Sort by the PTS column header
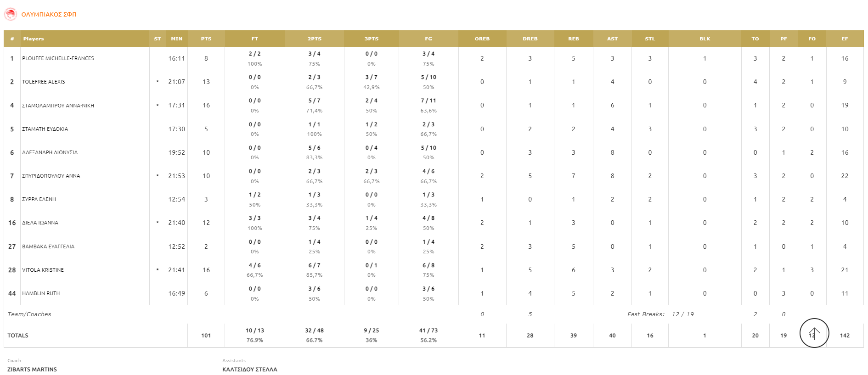Viewport: 868px width, 375px height. tap(206, 39)
